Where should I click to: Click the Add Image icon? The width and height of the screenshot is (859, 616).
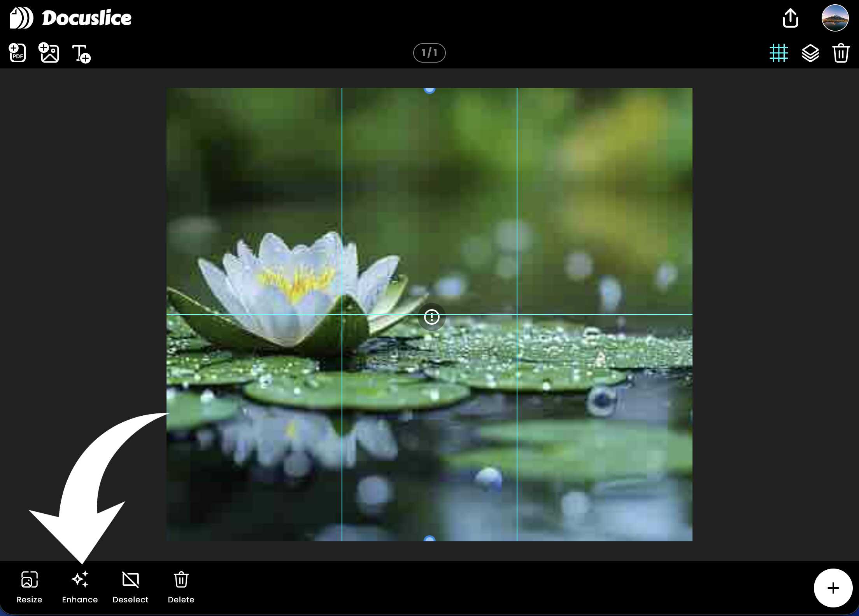click(x=49, y=53)
